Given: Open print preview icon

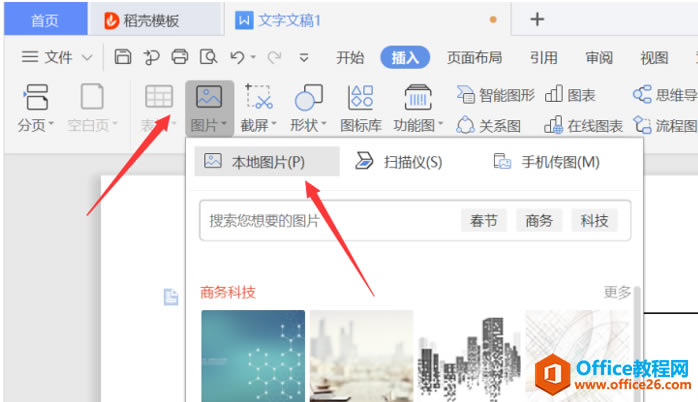Looking at the screenshot, I should [208, 57].
